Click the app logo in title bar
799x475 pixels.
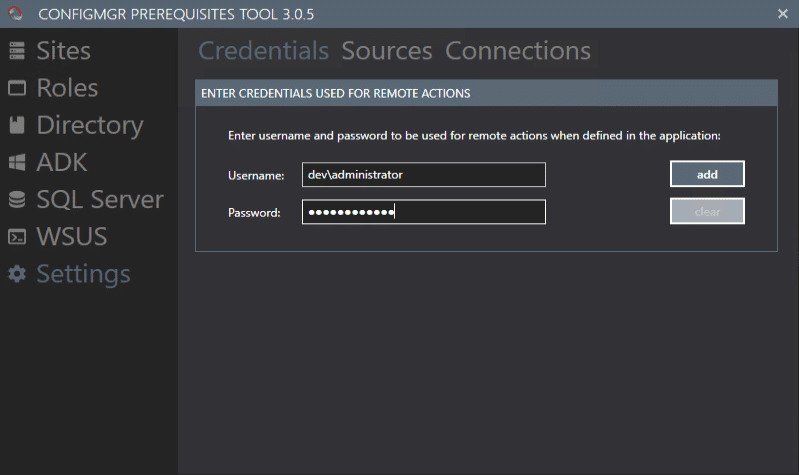13,13
